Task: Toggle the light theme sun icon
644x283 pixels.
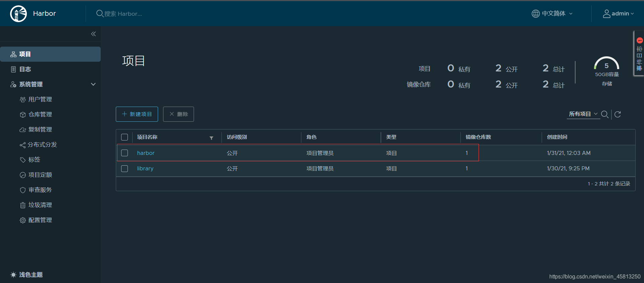Action: click(x=13, y=275)
